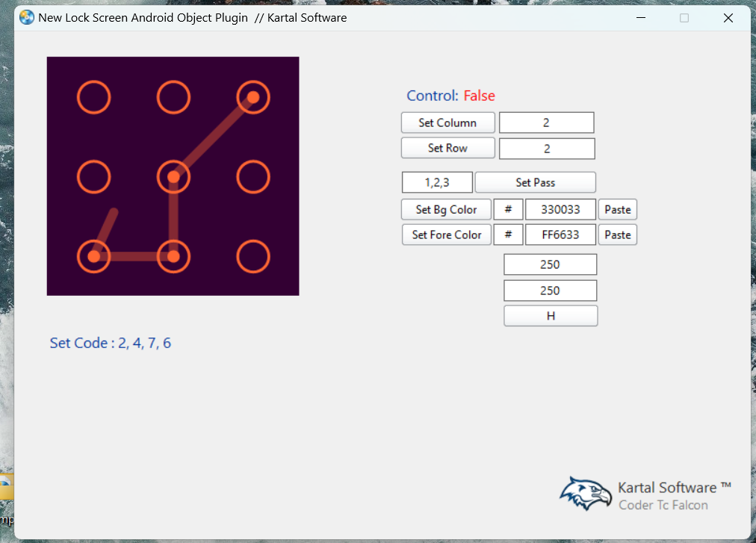756x543 pixels.
Task: Minimize the Lock Screen Plugin window
Action: (641, 18)
